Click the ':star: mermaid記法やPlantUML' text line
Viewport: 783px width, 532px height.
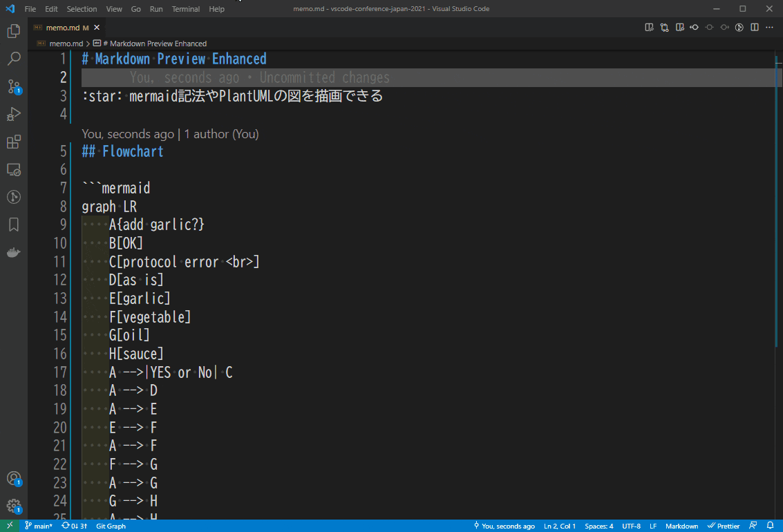pyautogui.click(x=233, y=95)
